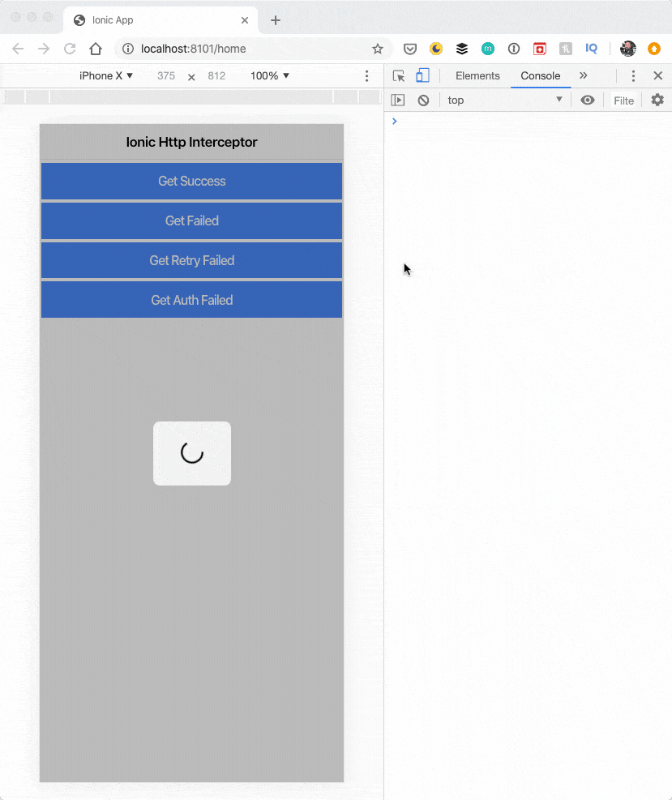Open console settings gear

pos(657,100)
